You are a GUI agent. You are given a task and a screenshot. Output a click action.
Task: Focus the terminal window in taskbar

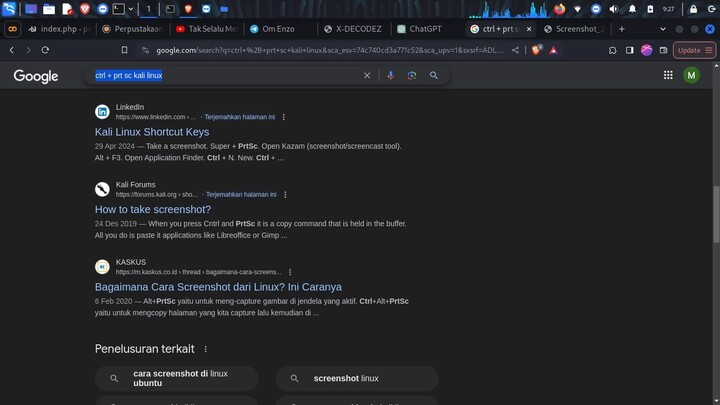[x=170, y=9]
